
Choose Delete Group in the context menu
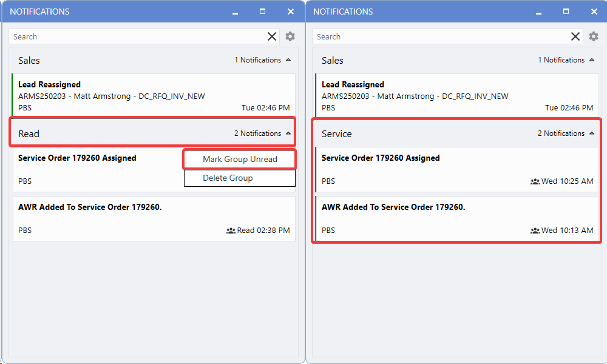point(228,178)
